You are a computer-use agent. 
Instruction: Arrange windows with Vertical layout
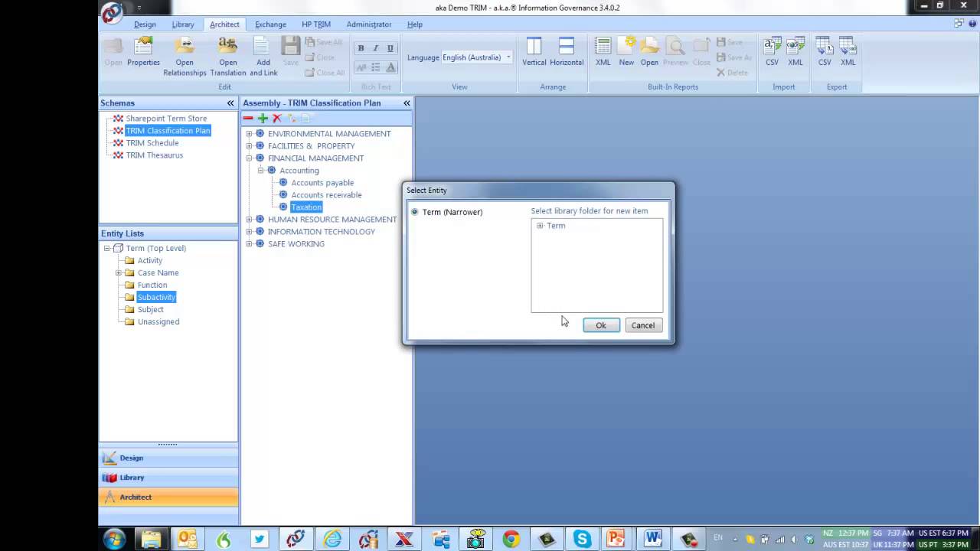(534, 52)
